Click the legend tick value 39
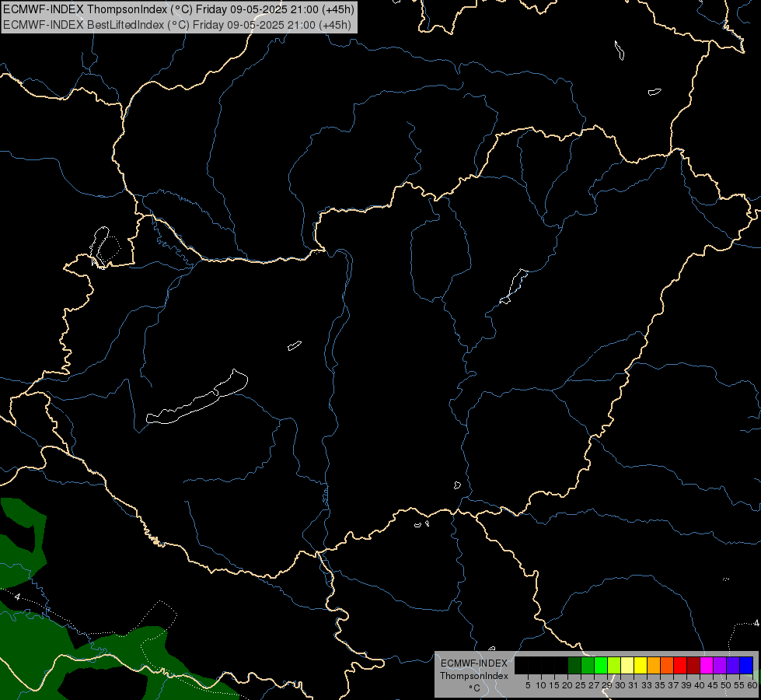The width and height of the screenshot is (761, 700). point(686,685)
